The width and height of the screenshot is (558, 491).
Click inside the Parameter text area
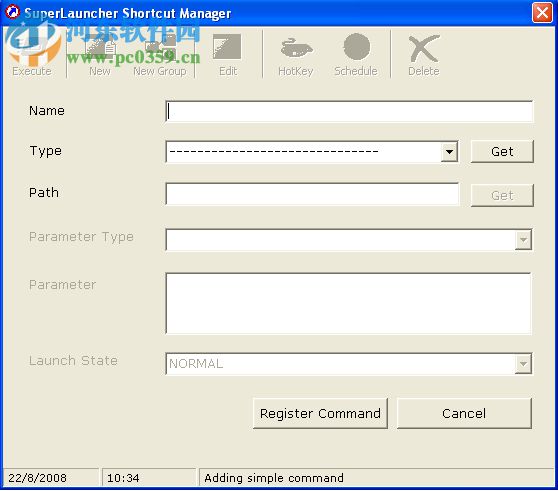coord(348,303)
